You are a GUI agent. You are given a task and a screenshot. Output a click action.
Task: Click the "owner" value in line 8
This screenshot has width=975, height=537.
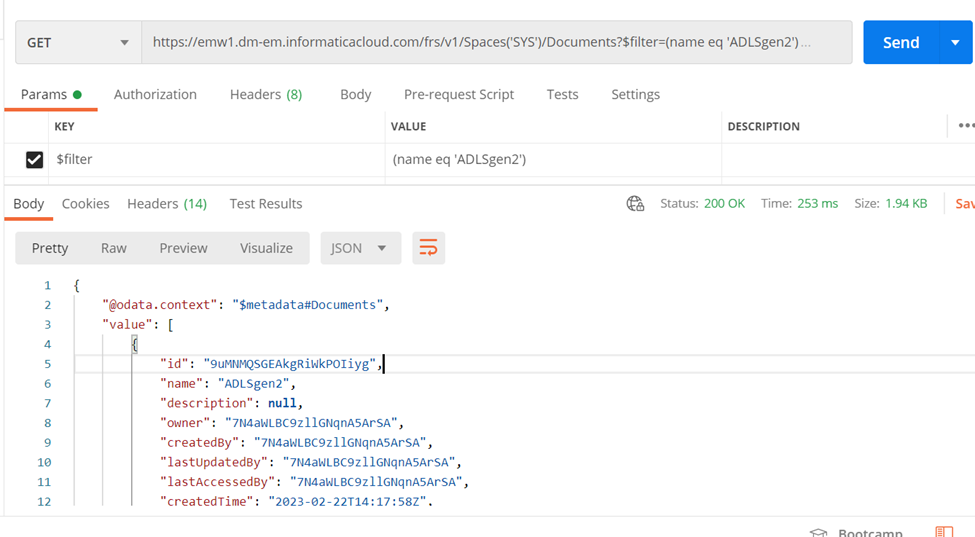(311, 423)
